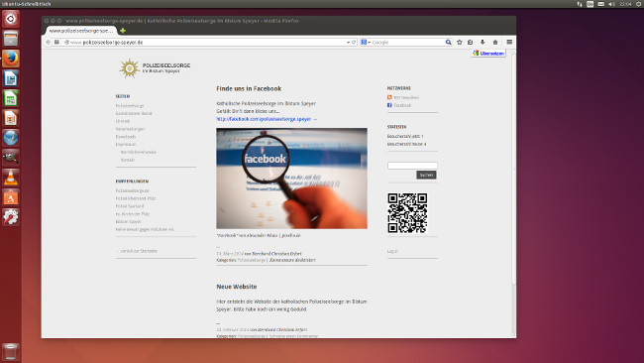This screenshot has width=644, height=363.
Task: Show bookmarks list icon in toolbar
Action: click(x=471, y=42)
